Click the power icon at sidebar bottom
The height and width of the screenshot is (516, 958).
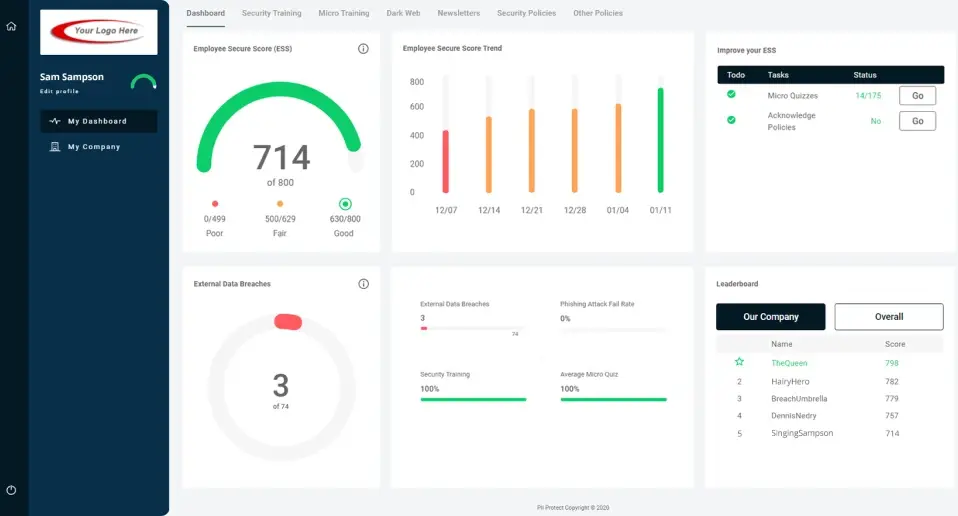11,490
